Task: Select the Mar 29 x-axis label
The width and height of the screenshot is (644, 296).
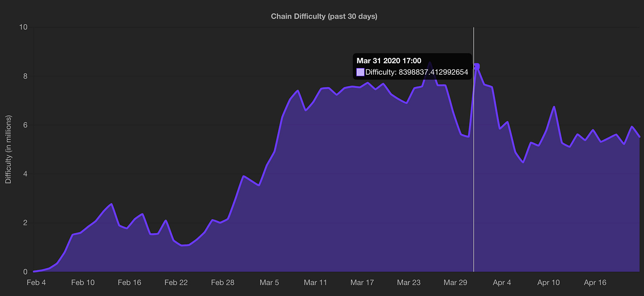Action: click(456, 282)
